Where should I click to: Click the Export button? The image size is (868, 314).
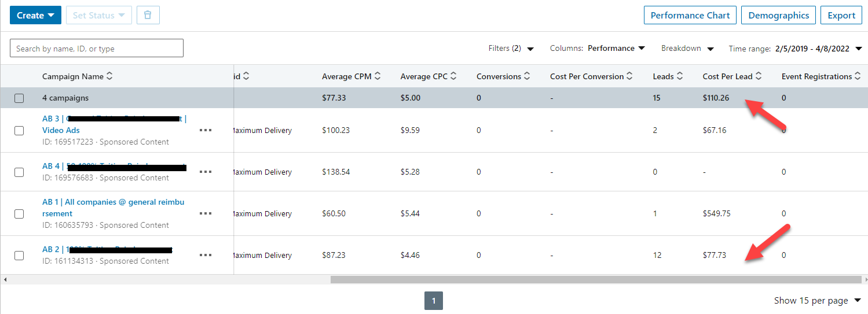click(841, 15)
